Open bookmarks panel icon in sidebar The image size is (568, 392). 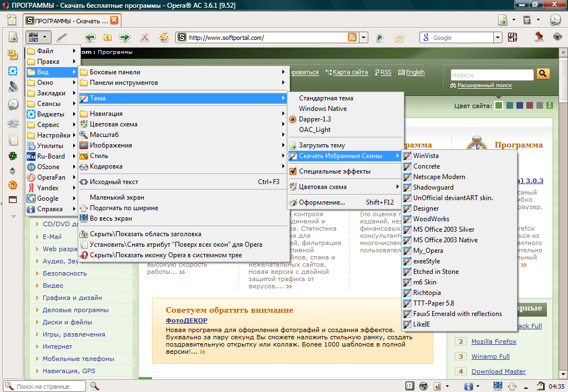click(13, 37)
